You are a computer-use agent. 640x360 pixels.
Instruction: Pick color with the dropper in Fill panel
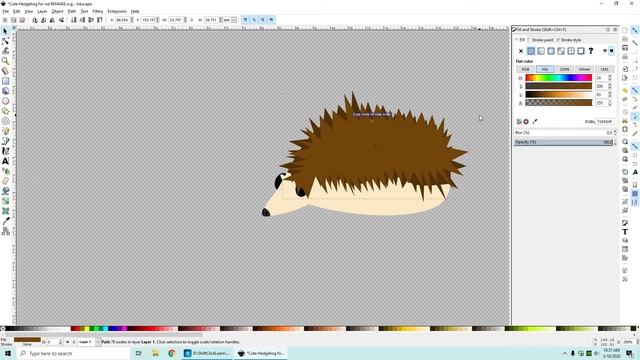(535, 122)
